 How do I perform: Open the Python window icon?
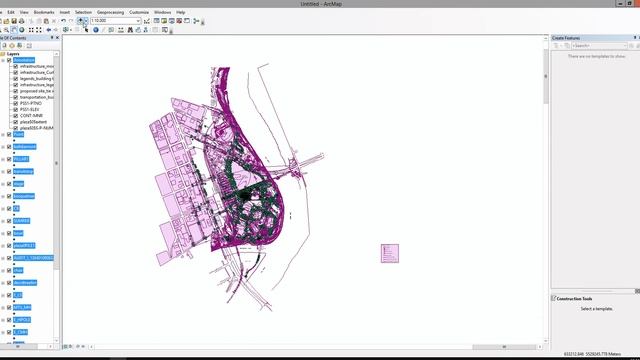point(187,21)
